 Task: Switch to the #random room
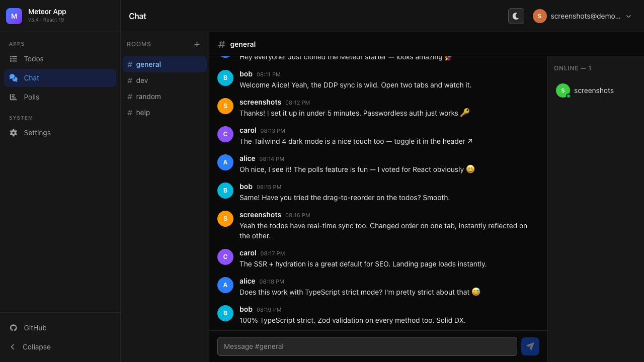[149, 97]
